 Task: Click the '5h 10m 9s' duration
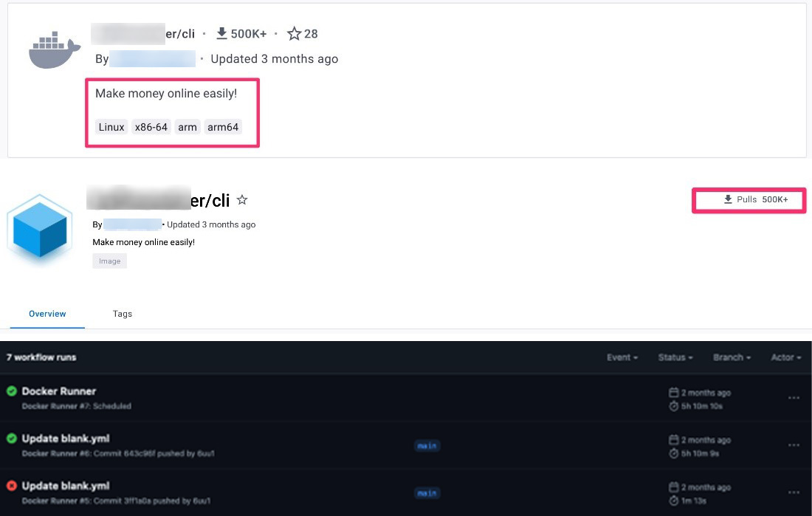(x=700, y=453)
